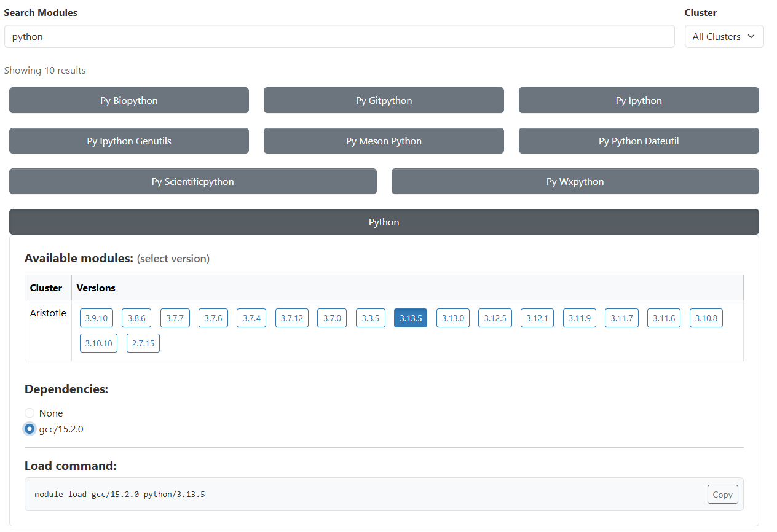This screenshot has width=777, height=532.
Task: Select the Scientificpython module
Action: tap(192, 181)
